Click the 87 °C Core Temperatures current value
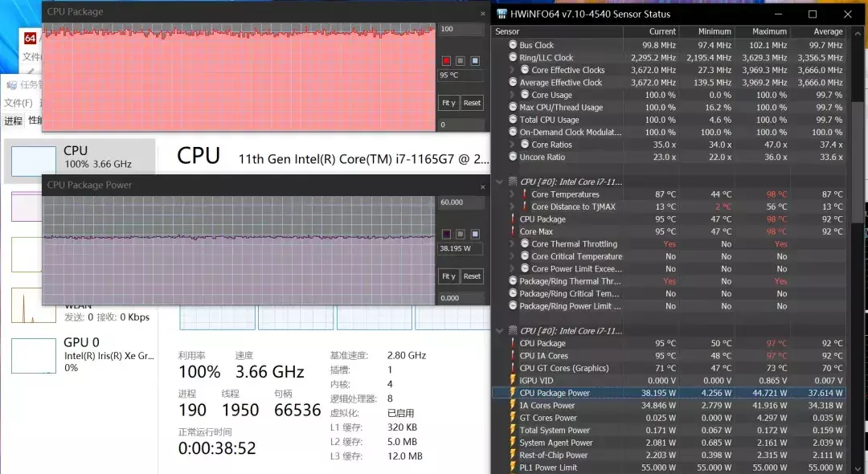 [665, 194]
